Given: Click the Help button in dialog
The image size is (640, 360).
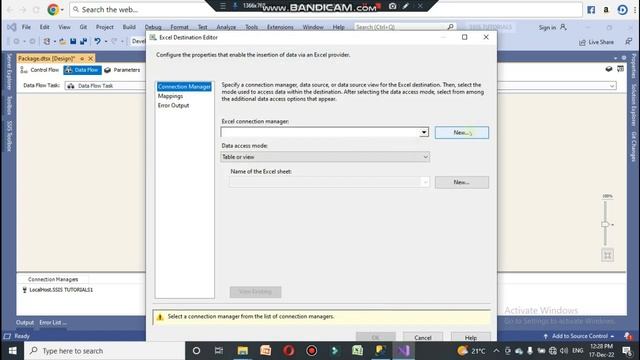Looking at the screenshot, I should pyautogui.click(x=471, y=338).
